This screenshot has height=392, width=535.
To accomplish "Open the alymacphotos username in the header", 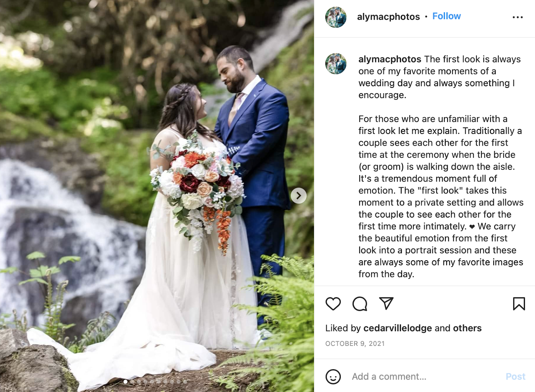I will [388, 17].
